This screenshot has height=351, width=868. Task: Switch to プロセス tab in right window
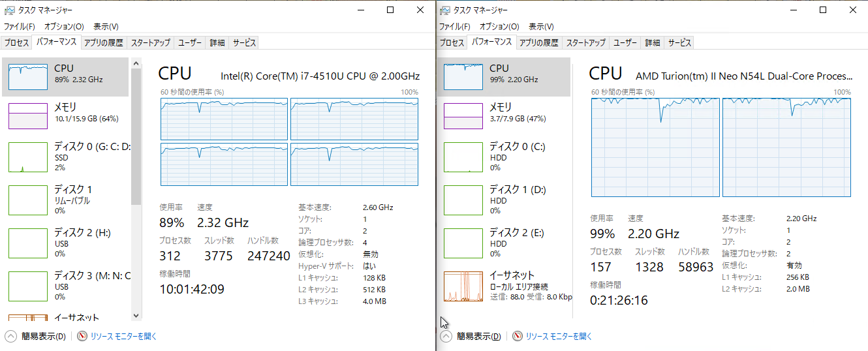point(452,43)
